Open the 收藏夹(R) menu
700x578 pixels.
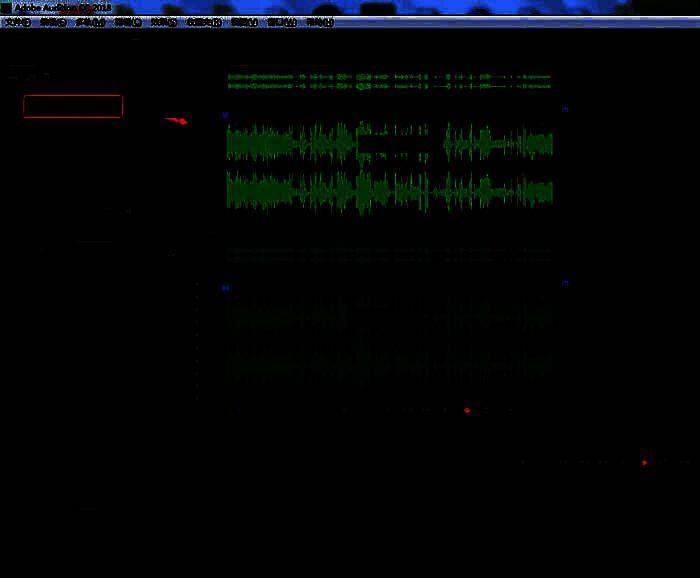(203, 22)
